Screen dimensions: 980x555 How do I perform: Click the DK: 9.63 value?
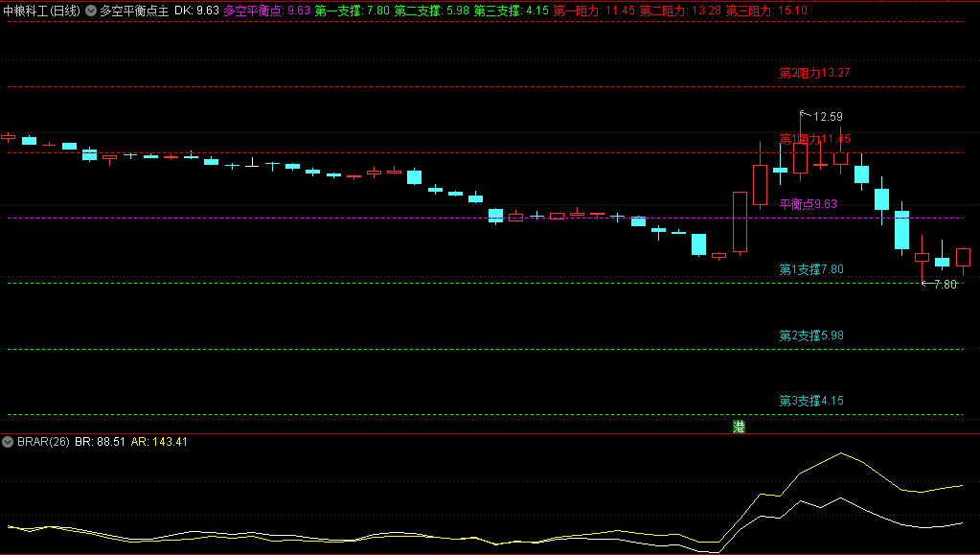click(197, 11)
